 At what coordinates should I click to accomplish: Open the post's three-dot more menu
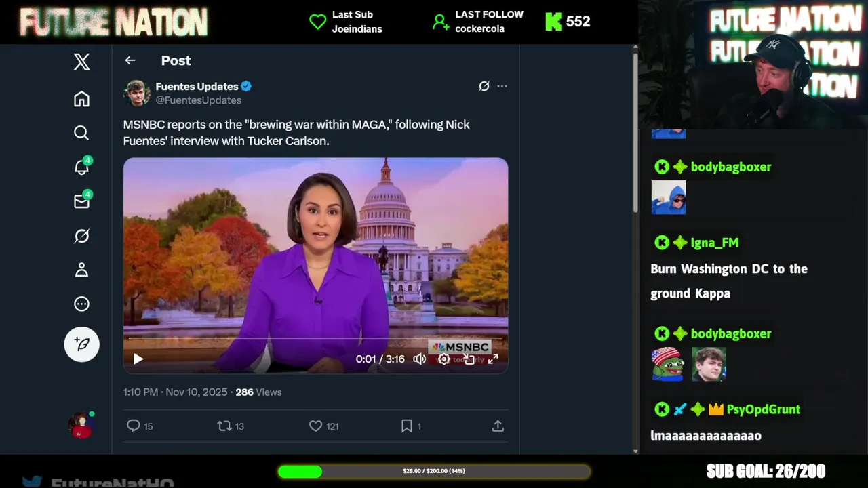click(x=502, y=86)
